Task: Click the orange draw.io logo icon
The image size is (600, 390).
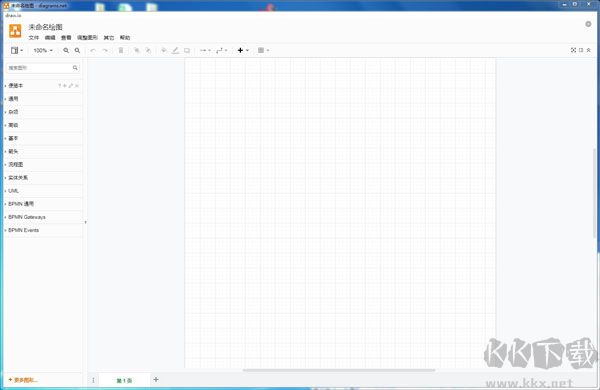Action: (15, 31)
